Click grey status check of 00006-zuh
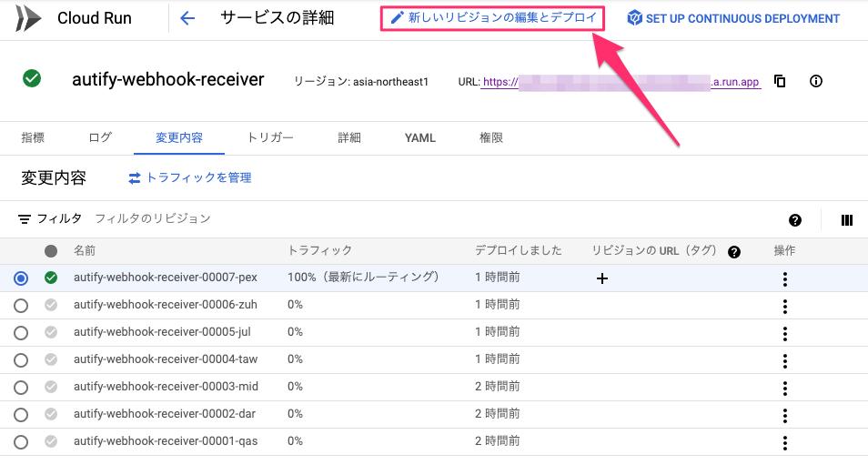 [x=51, y=305]
